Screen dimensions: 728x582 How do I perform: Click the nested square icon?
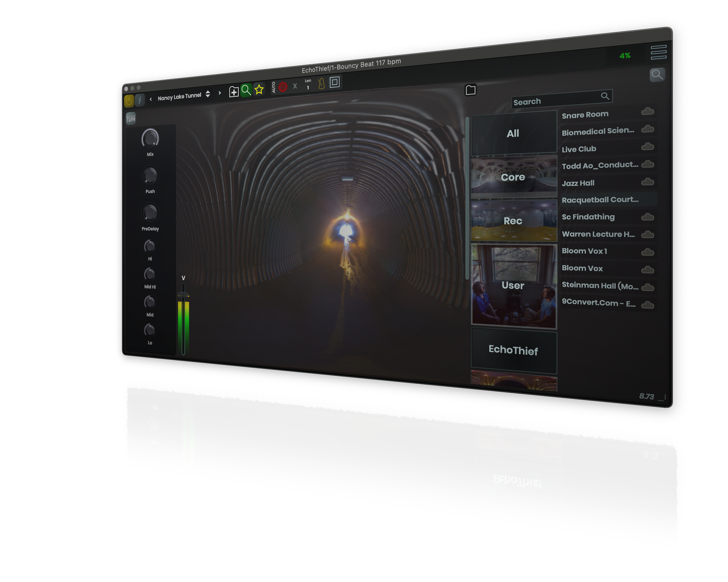tap(335, 82)
